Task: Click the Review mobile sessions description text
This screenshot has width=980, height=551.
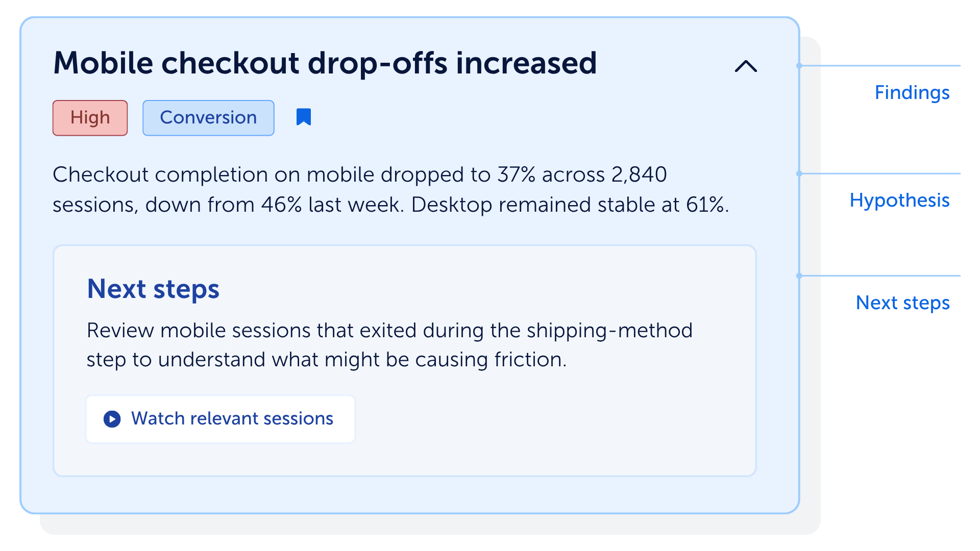Action: click(389, 345)
